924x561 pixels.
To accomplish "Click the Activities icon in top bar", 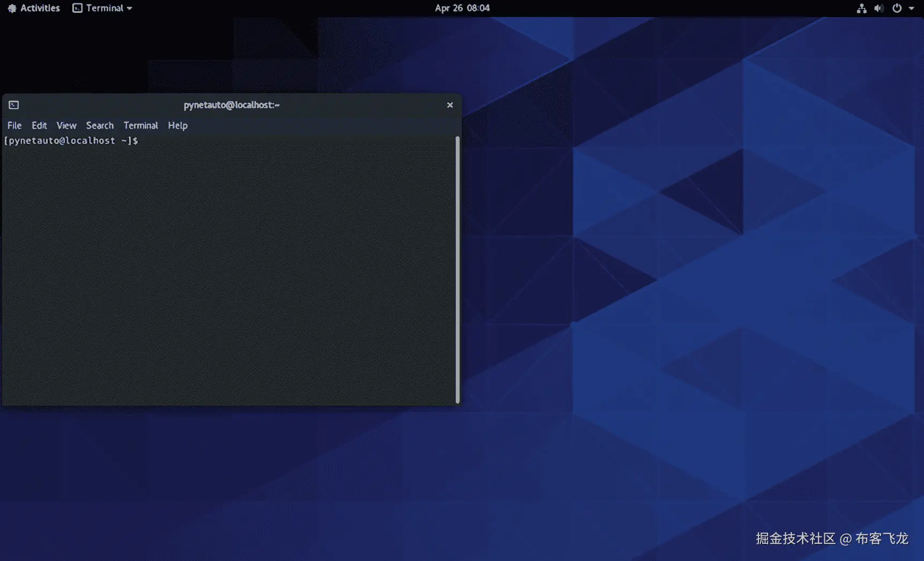I will pyautogui.click(x=12, y=8).
